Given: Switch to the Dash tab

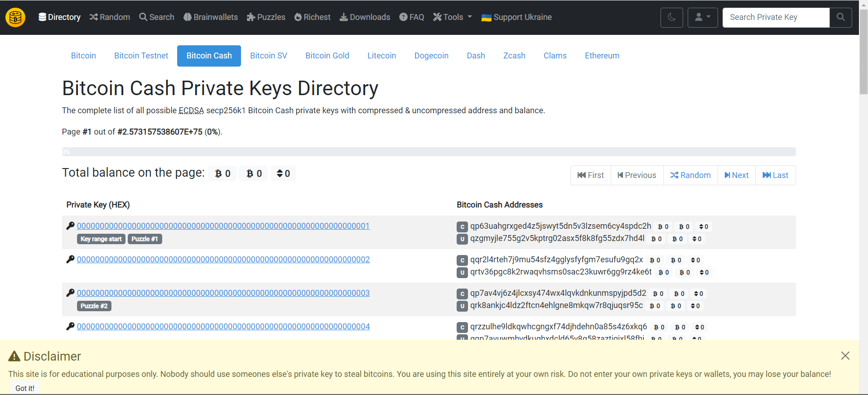Looking at the screenshot, I should 476,56.
